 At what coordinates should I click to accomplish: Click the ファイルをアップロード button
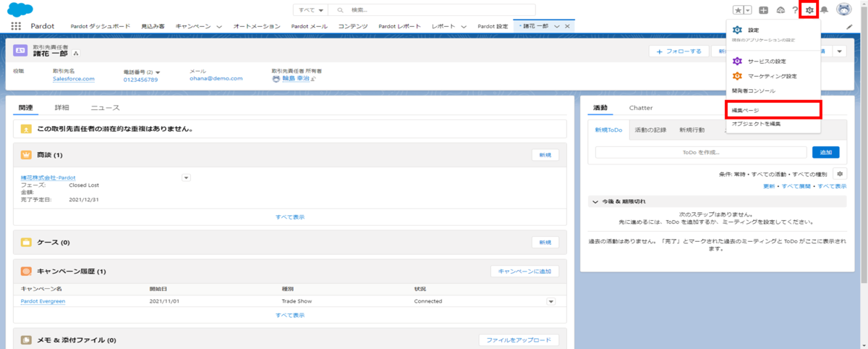click(519, 340)
